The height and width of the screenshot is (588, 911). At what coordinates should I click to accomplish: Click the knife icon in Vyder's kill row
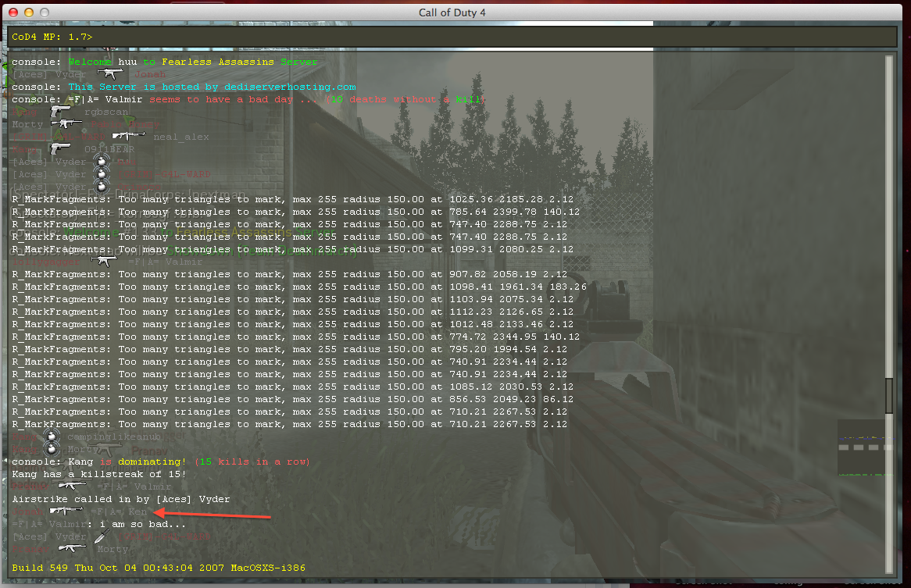coord(102,536)
